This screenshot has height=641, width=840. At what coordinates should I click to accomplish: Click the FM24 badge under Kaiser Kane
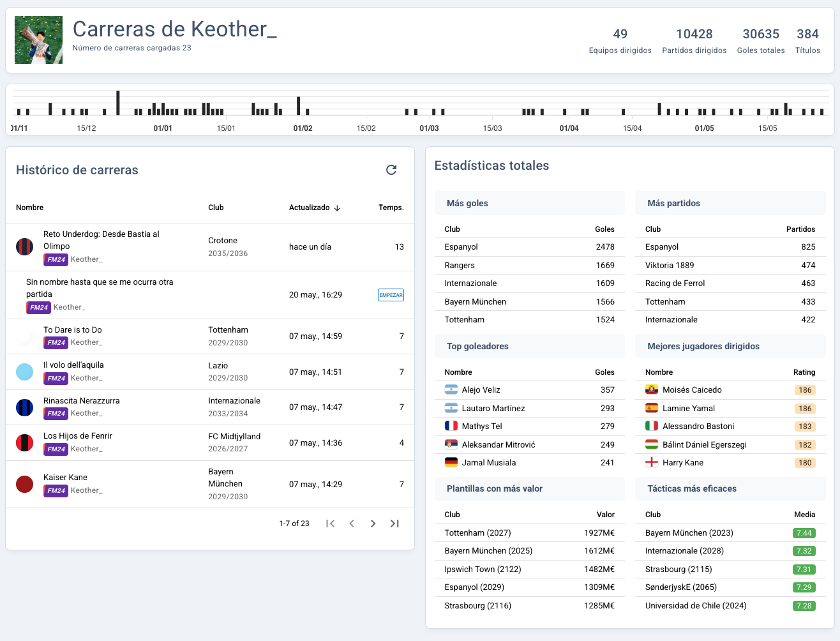(56, 490)
